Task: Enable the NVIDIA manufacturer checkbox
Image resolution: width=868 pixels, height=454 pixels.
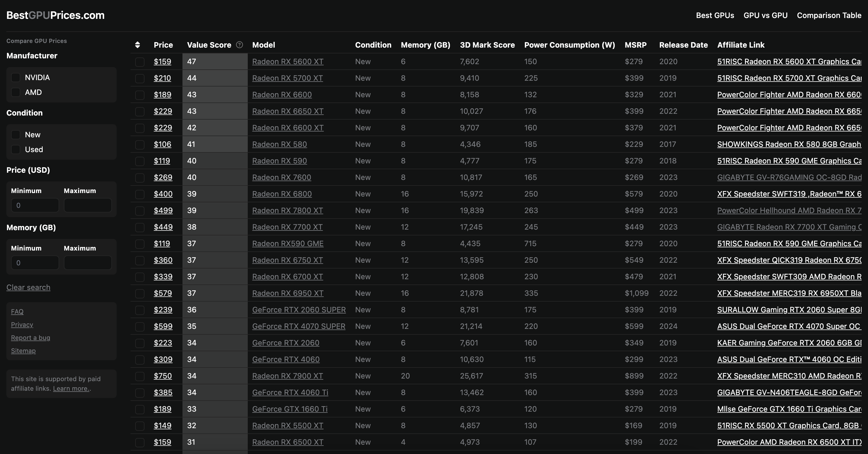Action: coord(15,78)
